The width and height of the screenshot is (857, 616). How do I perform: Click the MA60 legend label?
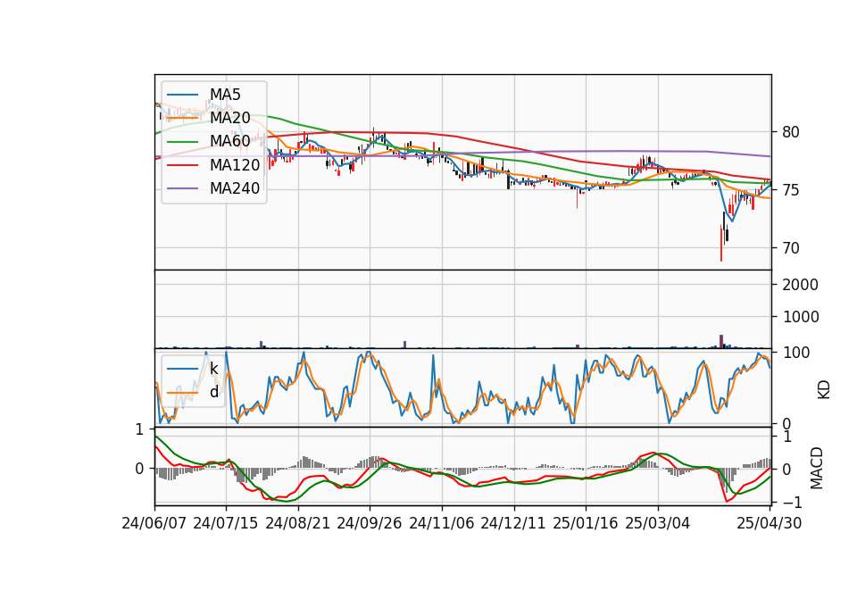click(229, 142)
